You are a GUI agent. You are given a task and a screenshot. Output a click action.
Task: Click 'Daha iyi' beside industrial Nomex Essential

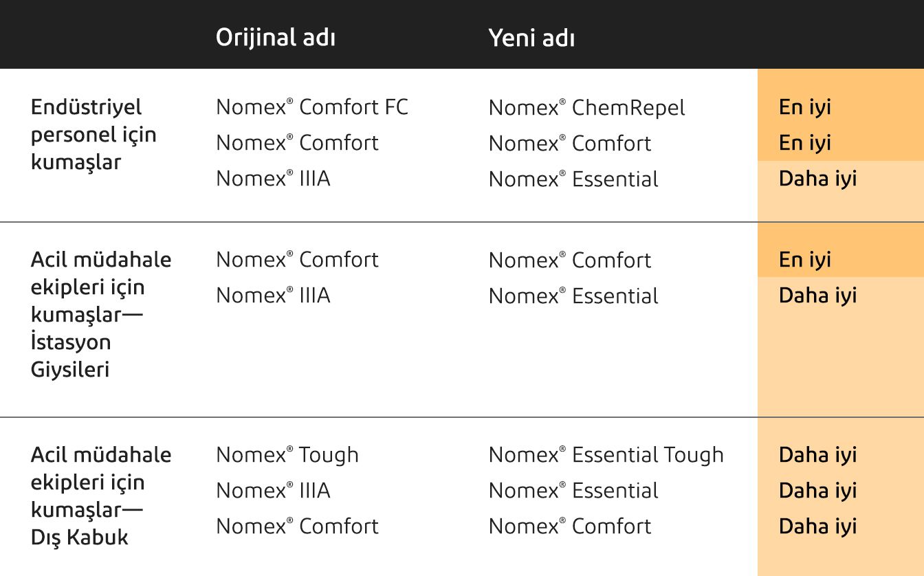point(817,179)
